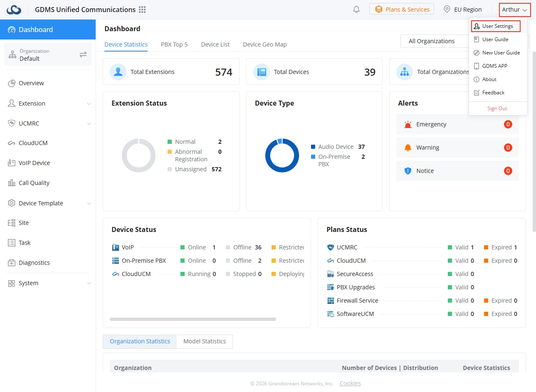Go to Dashboard in the sidebar
536x392 pixels.
[48, 30]
